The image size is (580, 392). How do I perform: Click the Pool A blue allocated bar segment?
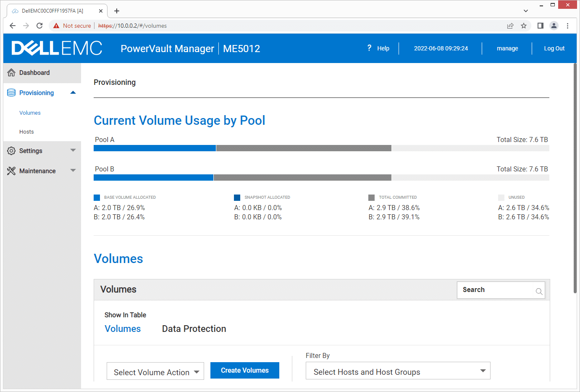[155, 148]
